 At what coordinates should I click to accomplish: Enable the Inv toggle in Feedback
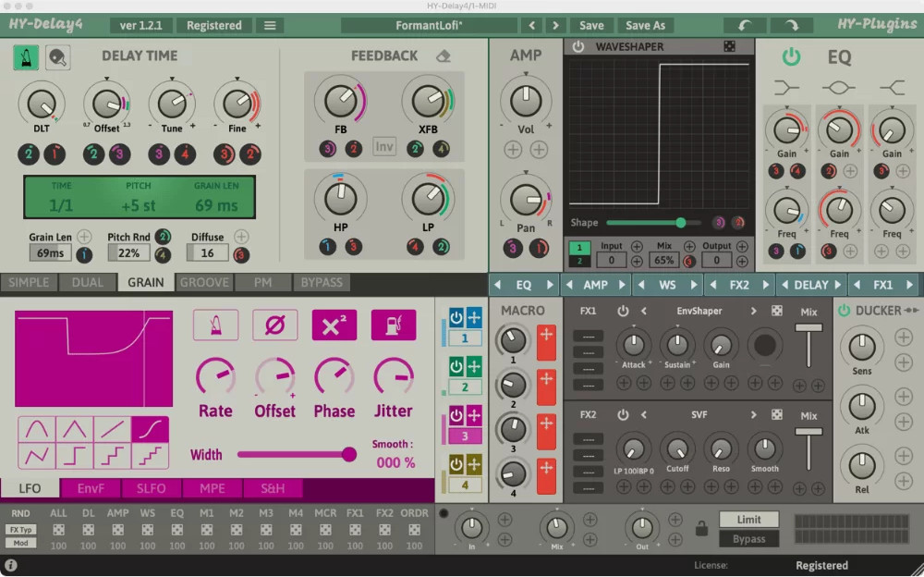(x=384, y=146)
